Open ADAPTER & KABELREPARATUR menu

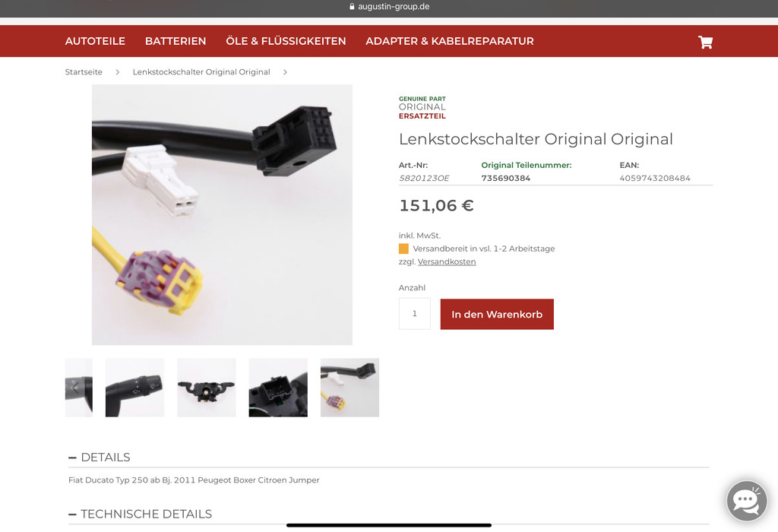coord(450,41)
